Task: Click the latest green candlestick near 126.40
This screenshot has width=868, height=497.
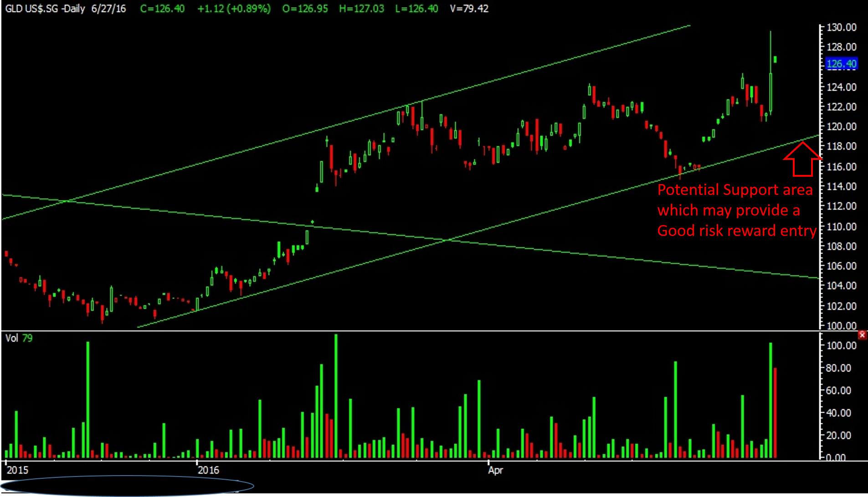Action: (775, 59)
